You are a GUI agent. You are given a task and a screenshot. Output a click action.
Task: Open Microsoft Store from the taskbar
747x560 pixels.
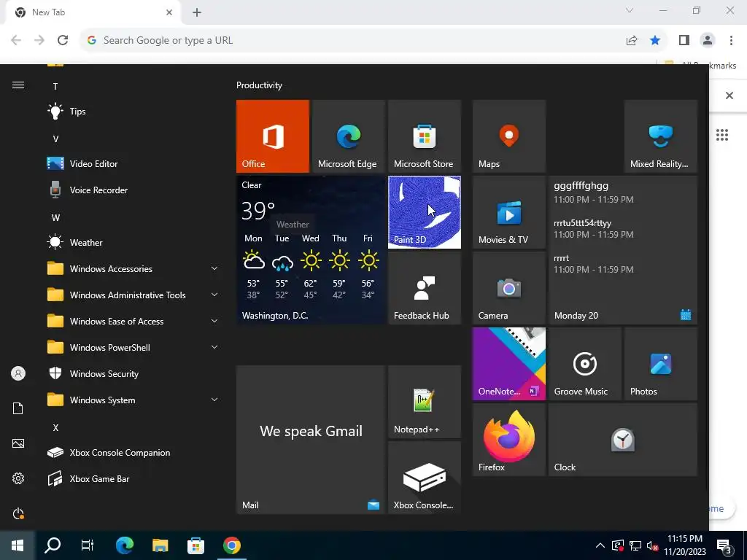click(x=196, y=545)
